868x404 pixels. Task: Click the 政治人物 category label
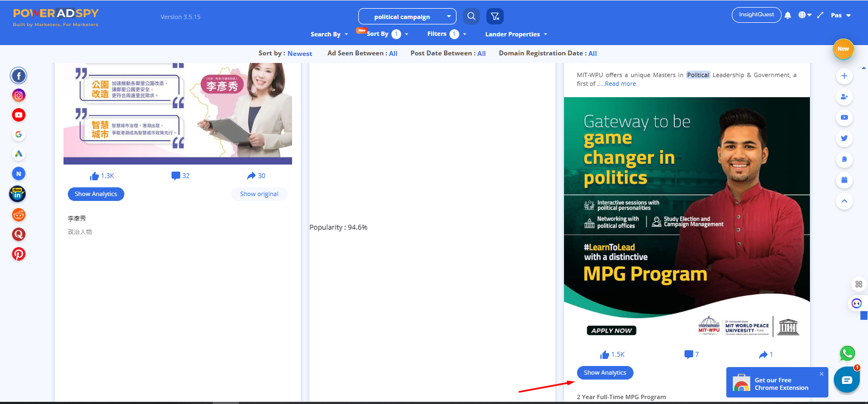tap(80, 232)
